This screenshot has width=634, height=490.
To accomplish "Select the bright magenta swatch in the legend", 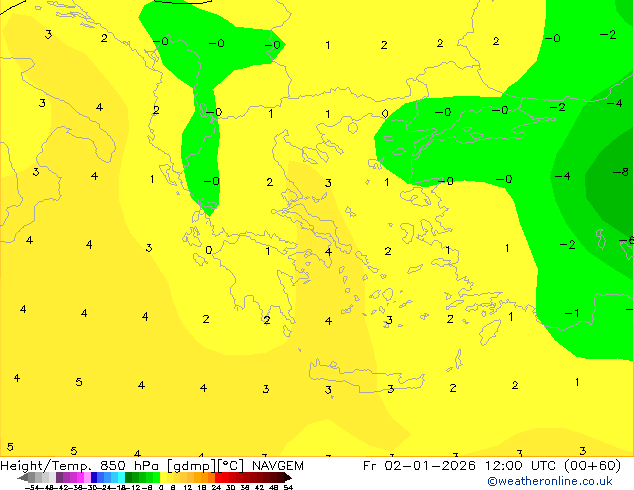I will [80, 477].
